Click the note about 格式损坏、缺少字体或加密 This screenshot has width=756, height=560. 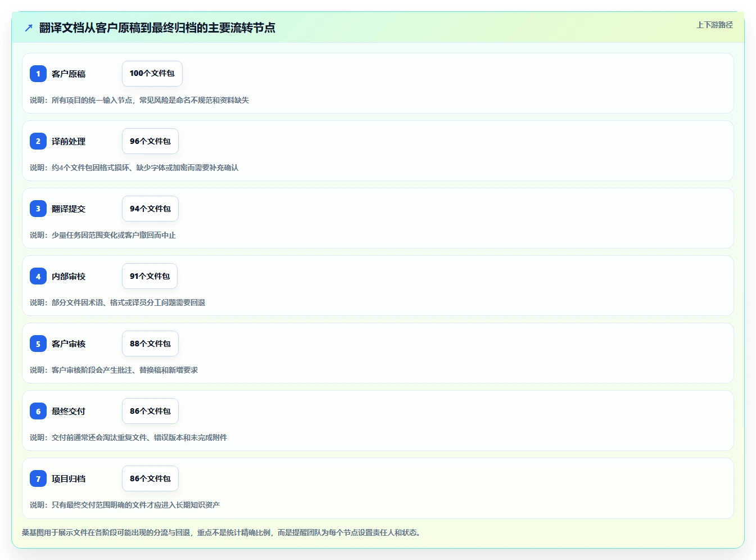134,168
